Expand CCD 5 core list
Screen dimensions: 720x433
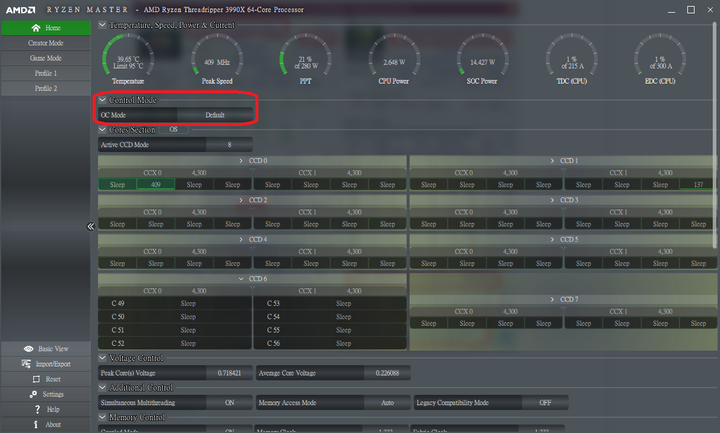pyautogui.click(x=552, y=240)
